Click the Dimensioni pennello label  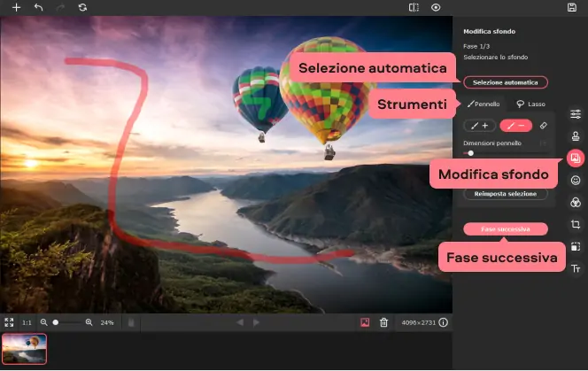(x=492, y=143)
